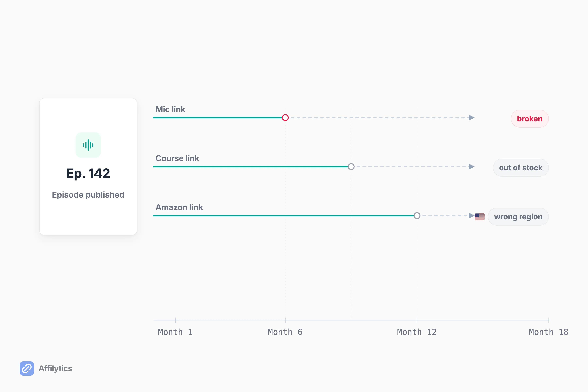Click the green audio waveform icon
This screenshot has width=588, height=392.
tap(88, 145)
